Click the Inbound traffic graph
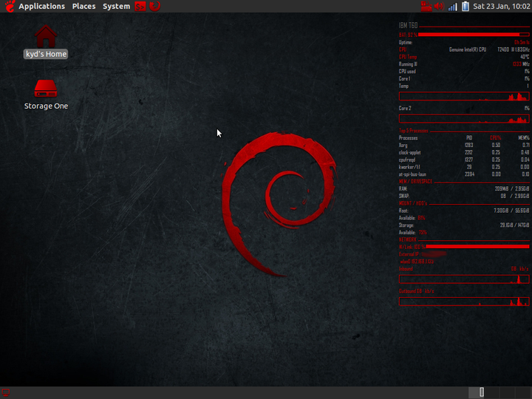This screenshot has height=399, width=532. coord(464,279)
